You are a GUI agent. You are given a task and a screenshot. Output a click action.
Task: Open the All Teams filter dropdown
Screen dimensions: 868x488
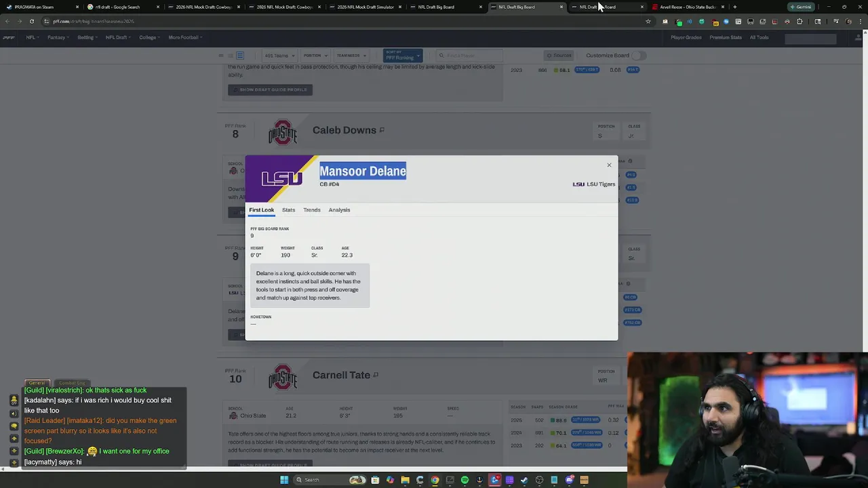(x=279, y=56)
